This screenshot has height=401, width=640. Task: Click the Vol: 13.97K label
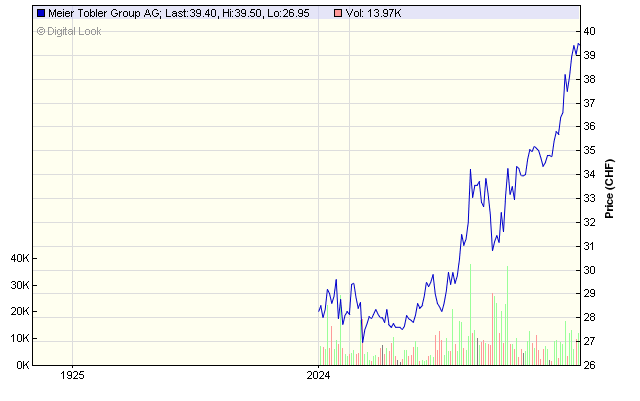(373, 13)
